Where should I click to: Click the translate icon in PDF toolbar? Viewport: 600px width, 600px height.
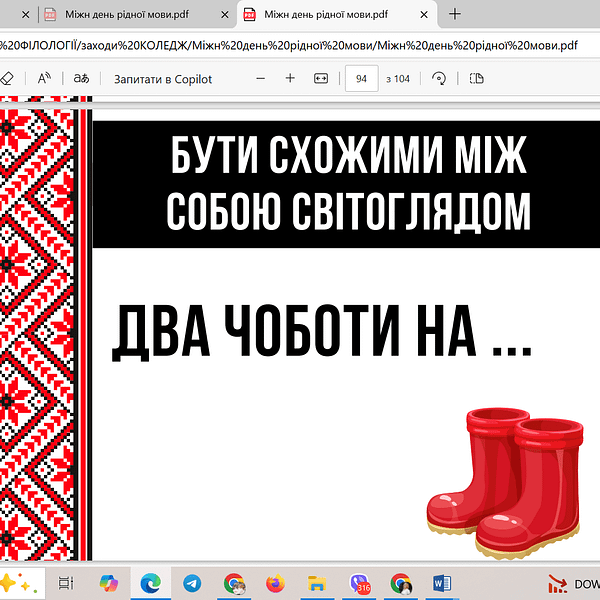[x=82, y=78]
